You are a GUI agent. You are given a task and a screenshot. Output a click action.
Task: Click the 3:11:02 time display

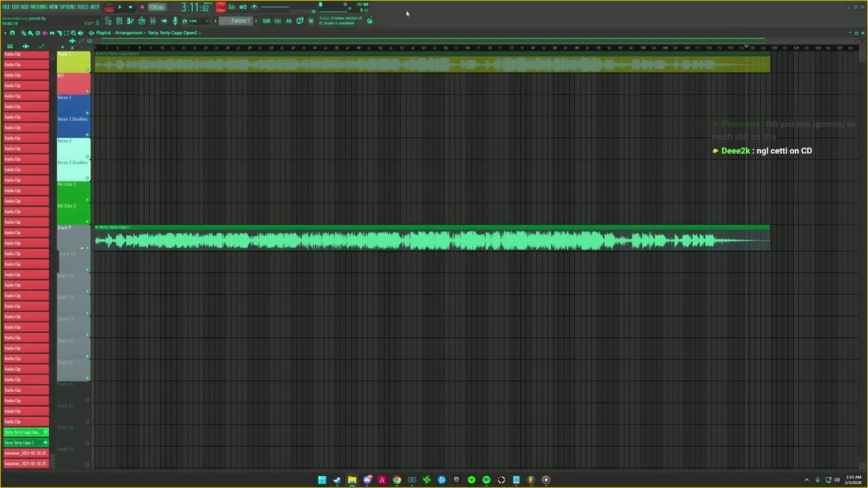[x=195, y=7]
